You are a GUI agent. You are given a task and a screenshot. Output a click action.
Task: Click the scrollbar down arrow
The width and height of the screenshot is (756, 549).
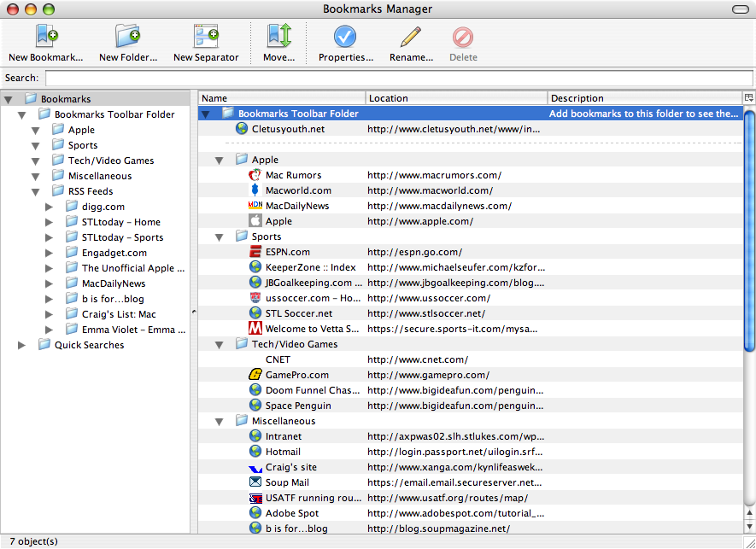tap(749, 527)
